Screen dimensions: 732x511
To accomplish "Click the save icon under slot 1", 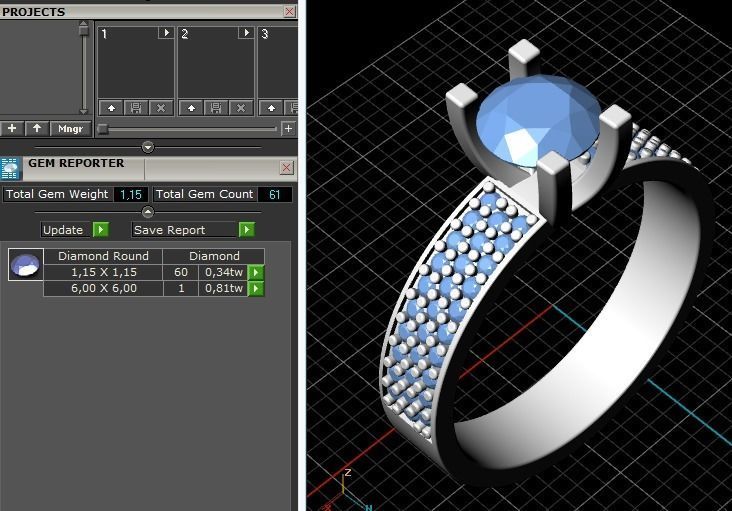I will 136,108.
